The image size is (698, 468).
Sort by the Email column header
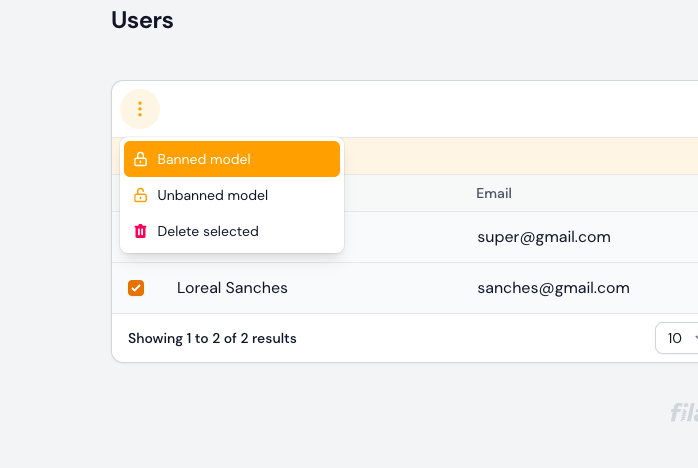click(x=494, y=193)
